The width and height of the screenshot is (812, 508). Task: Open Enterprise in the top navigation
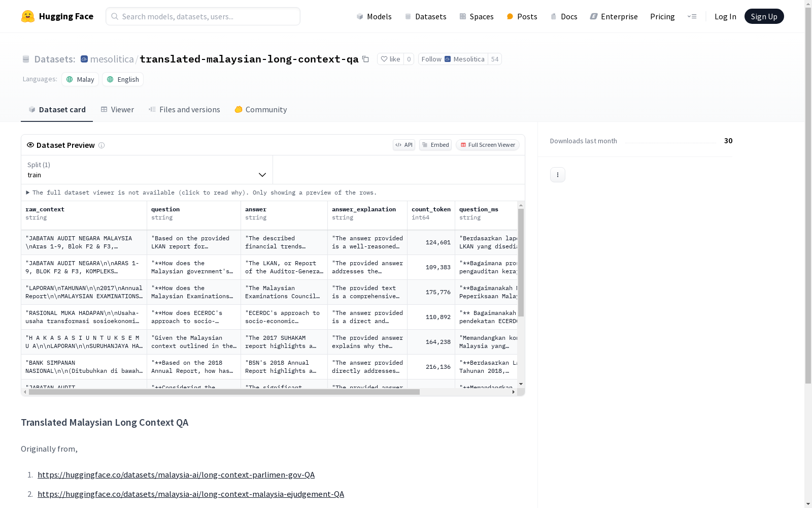pos(614,16)
